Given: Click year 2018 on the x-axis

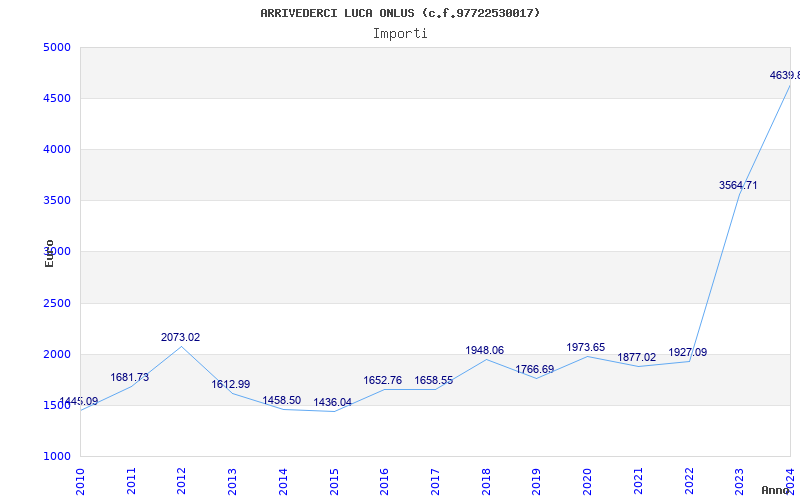Looking at the screenshot, I should 486,480.
